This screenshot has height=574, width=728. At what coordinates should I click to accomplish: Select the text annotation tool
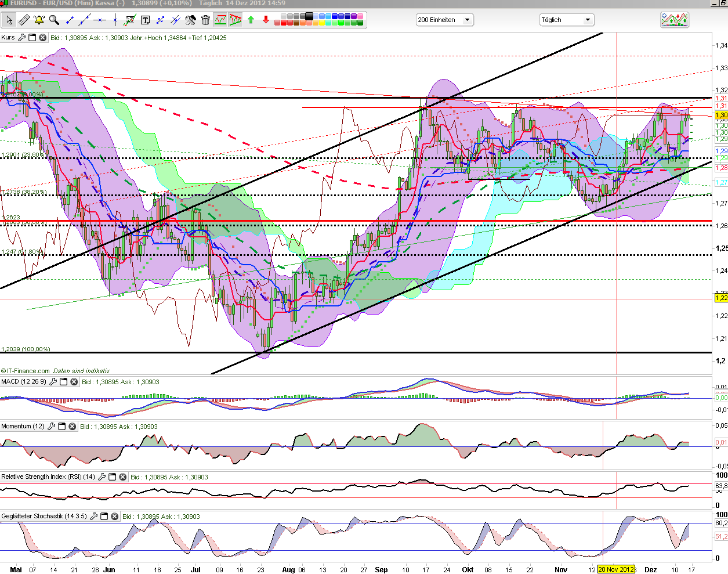pyautogui.click(x=145, y=20)
